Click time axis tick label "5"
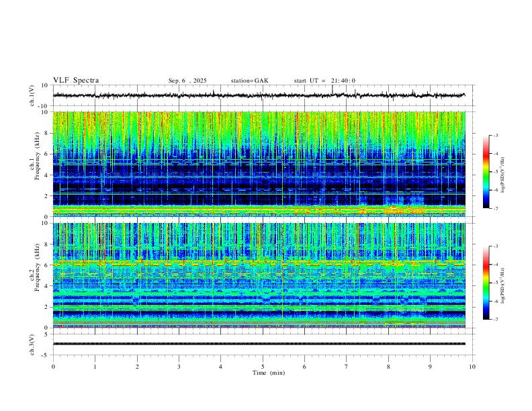Image resolution: width=532 pixels, height=411 pixels. (263, 367)
